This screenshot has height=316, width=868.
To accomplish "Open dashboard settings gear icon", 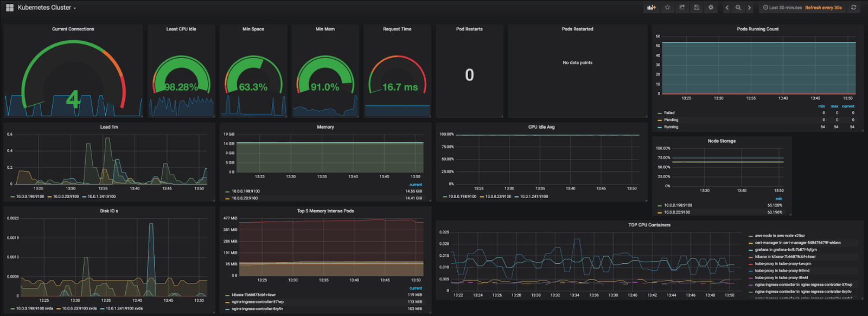I will pos(711,8).
